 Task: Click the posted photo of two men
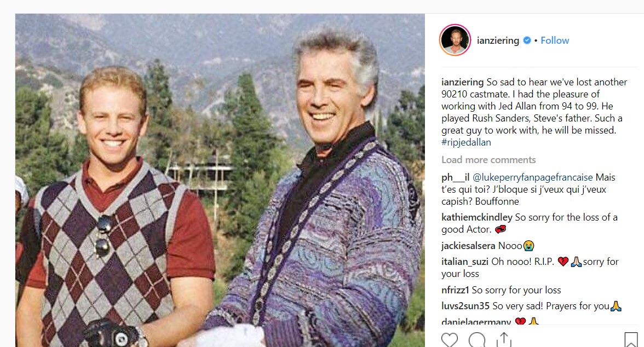pyautogui.click(x=220, y=180)
